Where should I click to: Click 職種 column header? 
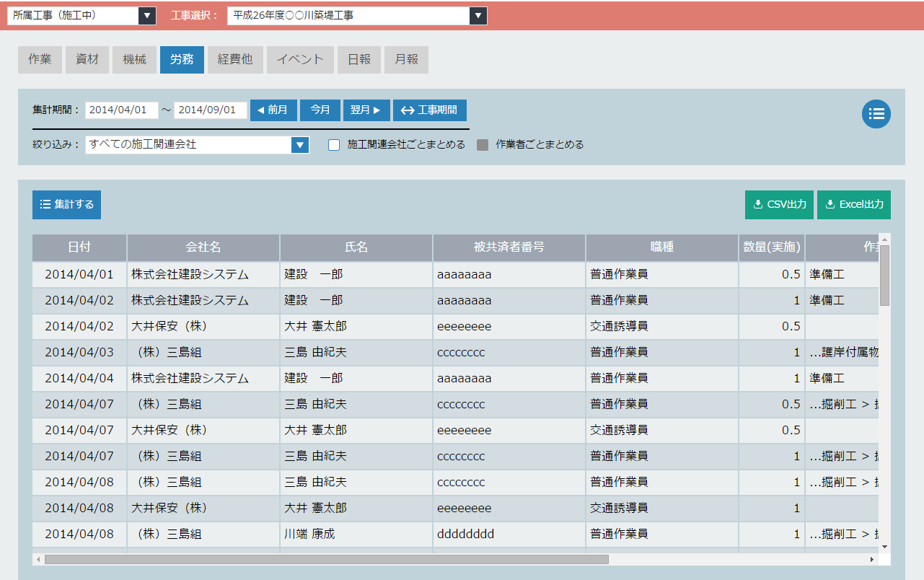pyautogui.click(x=662, y=247)
